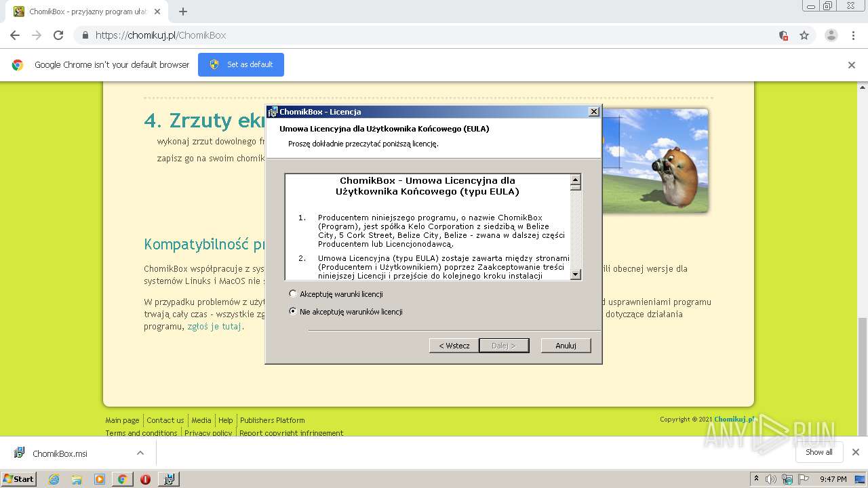Click the license scrollbar thumb
The image size is (868, 488).
point(576,188)
